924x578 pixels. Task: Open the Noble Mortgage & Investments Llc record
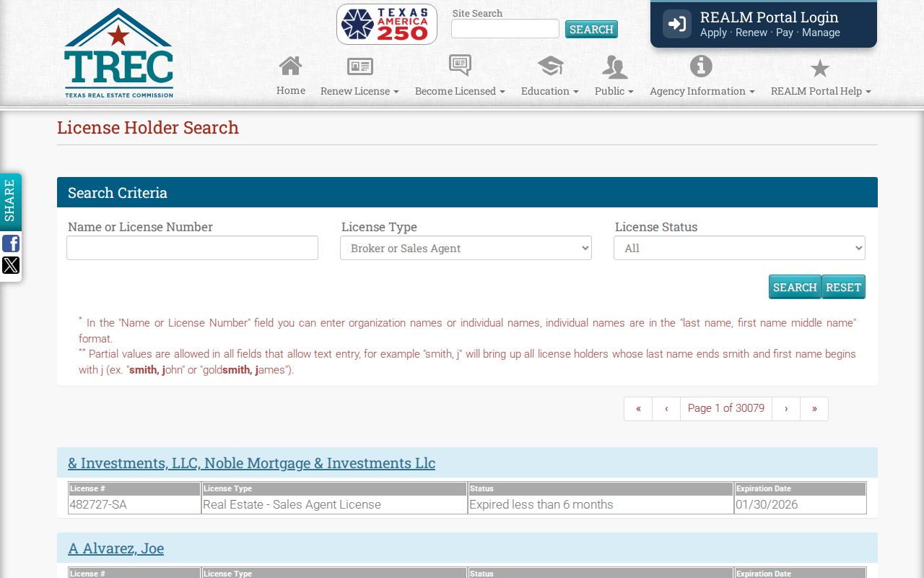pos(251,463)
